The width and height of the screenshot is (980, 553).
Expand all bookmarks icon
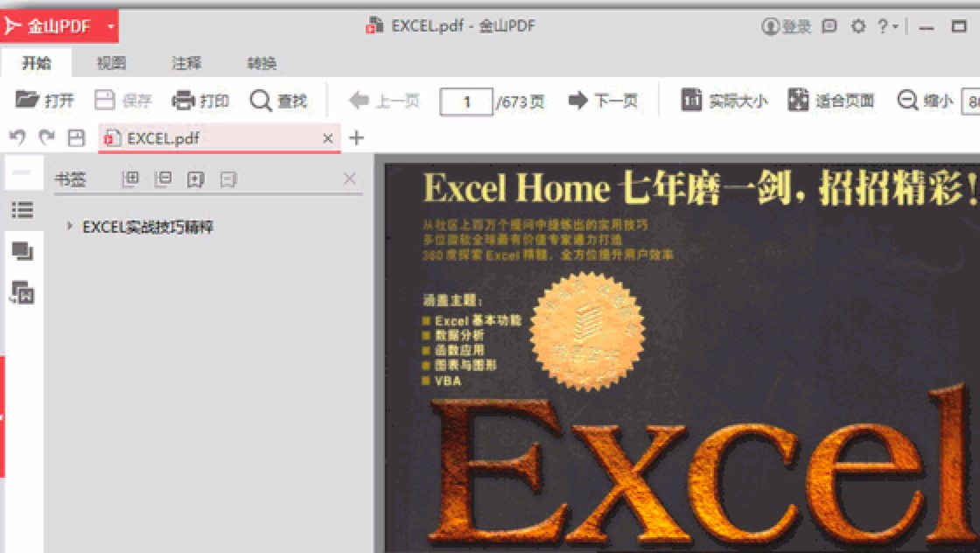click(130, 179)
